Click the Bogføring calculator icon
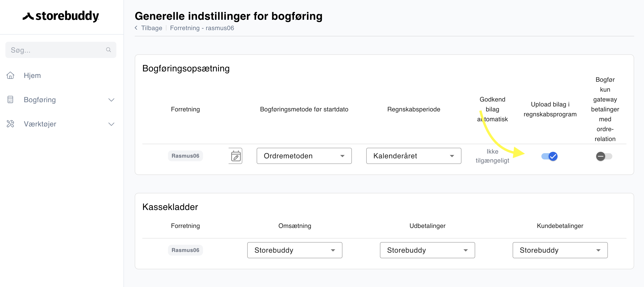 tap(10, 99)
